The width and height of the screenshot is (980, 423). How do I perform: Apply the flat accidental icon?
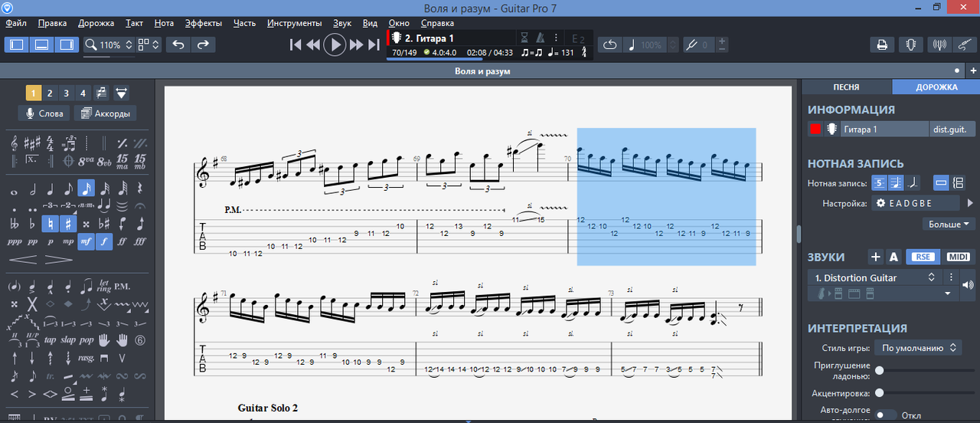pos(32,224)
